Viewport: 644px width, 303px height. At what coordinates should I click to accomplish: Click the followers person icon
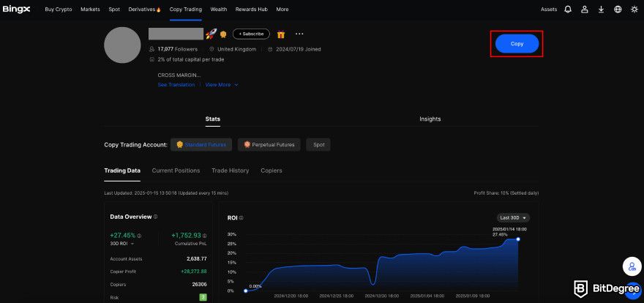point(152,49)
